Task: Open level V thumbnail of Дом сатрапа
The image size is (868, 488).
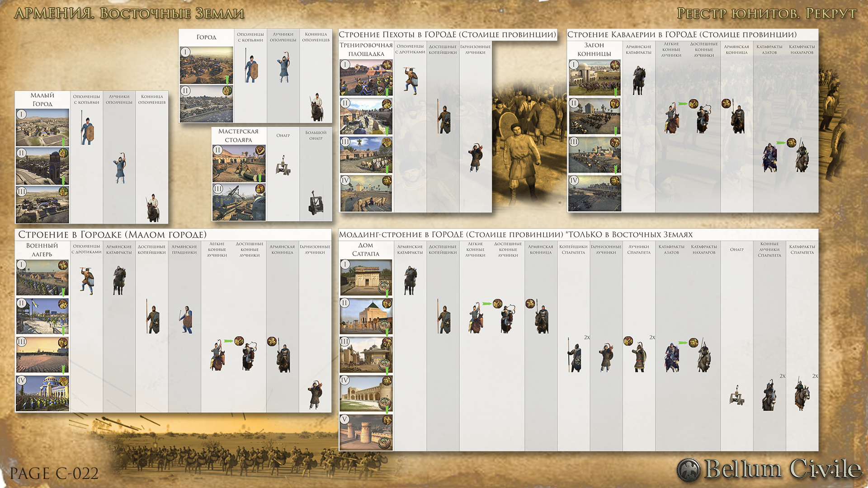Action: point(366,432)
